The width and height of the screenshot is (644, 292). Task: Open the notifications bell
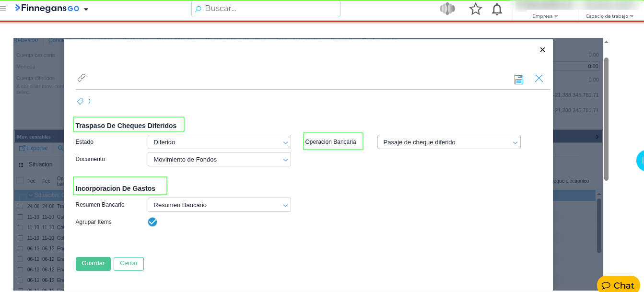coord(497,9)
